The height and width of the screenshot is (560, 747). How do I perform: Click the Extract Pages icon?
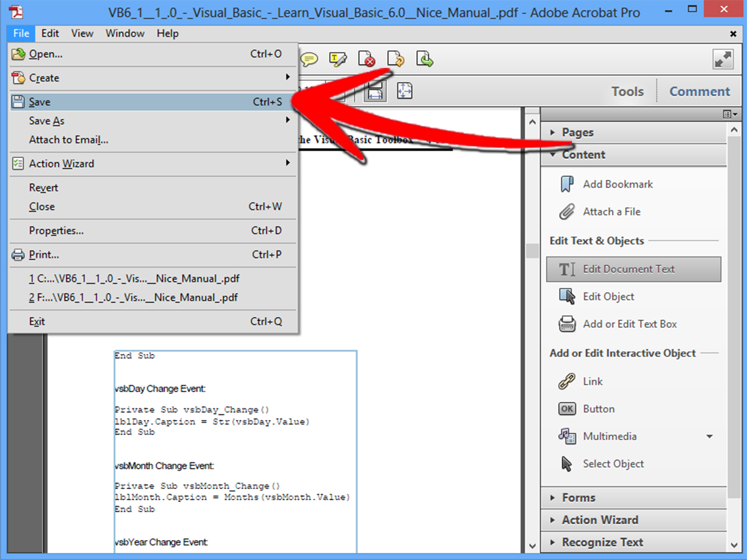tap(396, 58)
